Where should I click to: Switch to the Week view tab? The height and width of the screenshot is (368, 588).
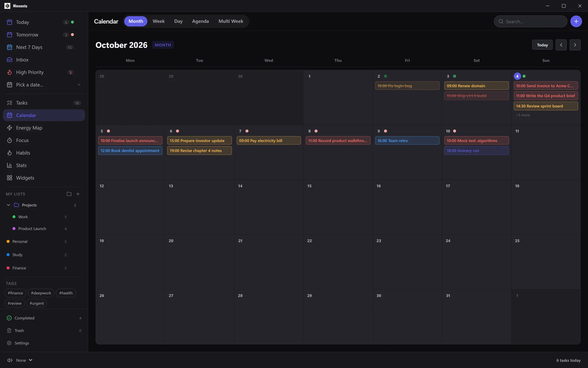158,21
